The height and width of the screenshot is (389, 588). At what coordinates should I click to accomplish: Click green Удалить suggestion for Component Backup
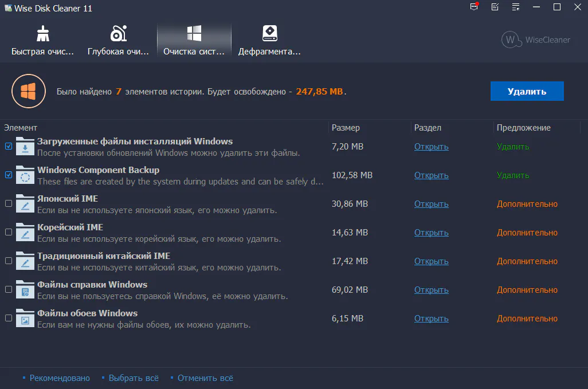coord(513,175)
